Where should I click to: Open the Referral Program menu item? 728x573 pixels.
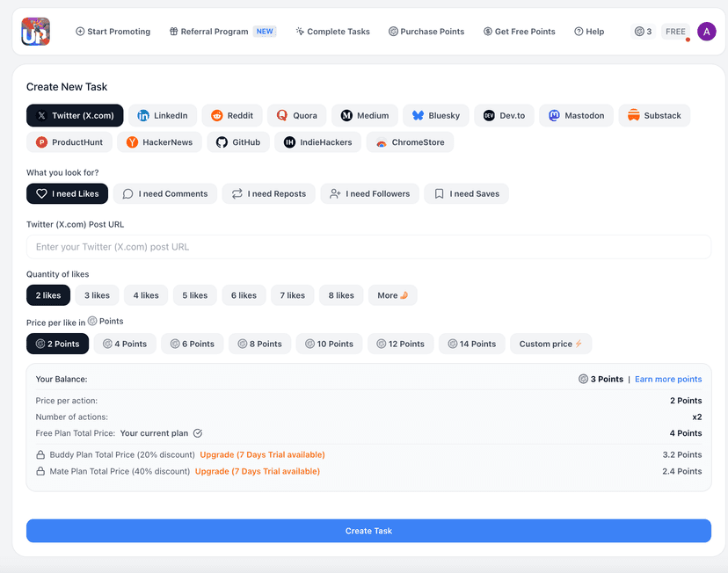click(x=222, y=32)
